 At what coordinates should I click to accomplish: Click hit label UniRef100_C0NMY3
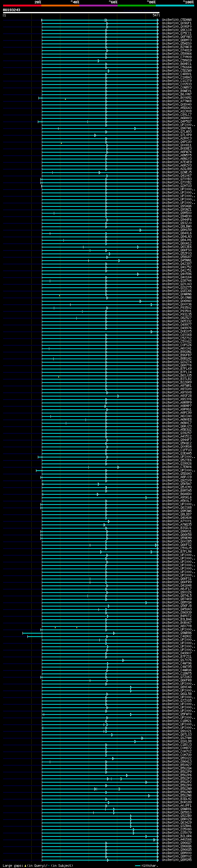pos(177,88)
